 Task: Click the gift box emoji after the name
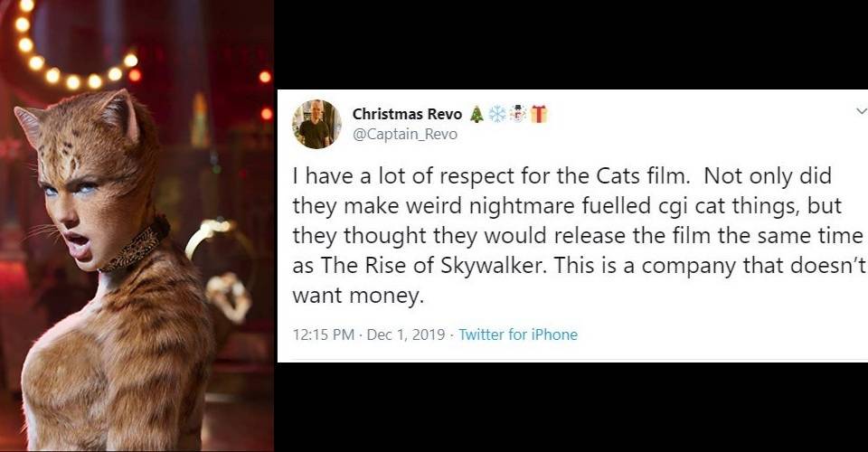539,114
